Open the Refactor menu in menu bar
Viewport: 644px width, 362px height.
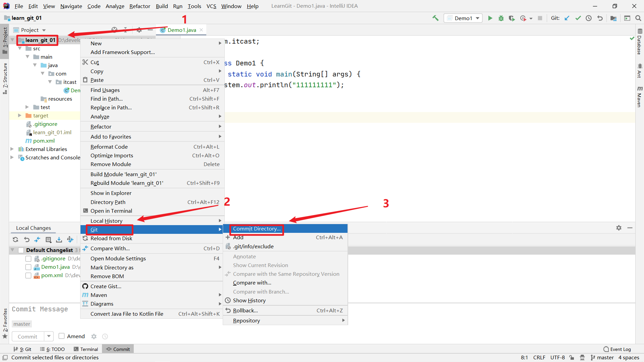[x=140, y=6]
